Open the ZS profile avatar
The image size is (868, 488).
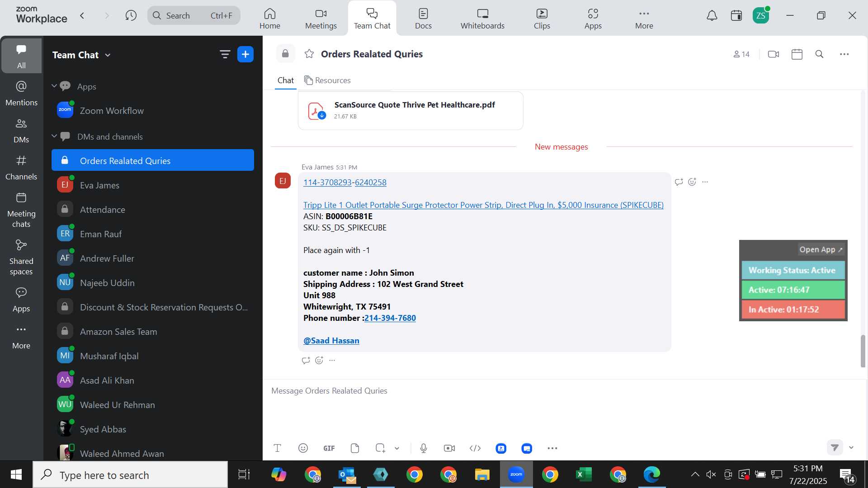click(761, 16)
